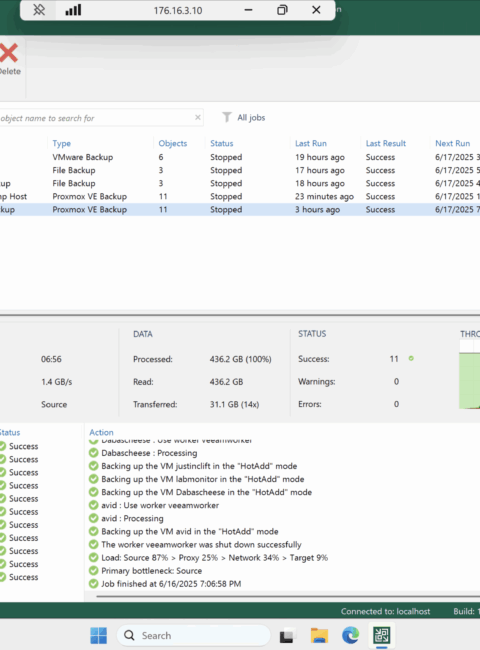The image size is (480, 650).
Task: Sort jobs by Objects column
Action: [172, 143]
